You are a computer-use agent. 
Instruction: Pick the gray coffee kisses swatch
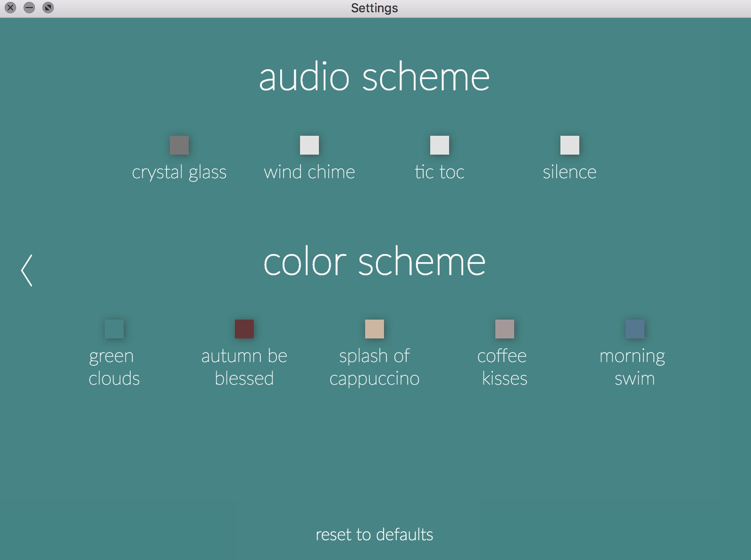(504, 329)
